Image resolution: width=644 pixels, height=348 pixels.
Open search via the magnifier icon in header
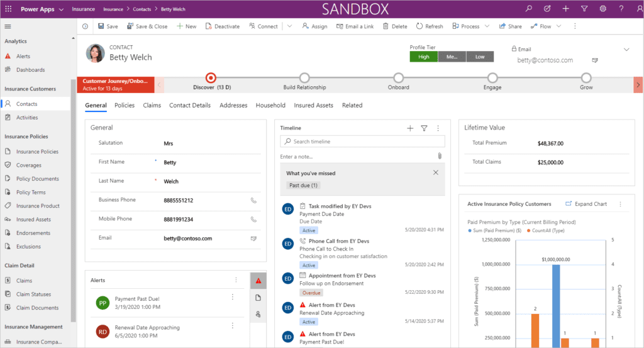click(x=529, y=9)
